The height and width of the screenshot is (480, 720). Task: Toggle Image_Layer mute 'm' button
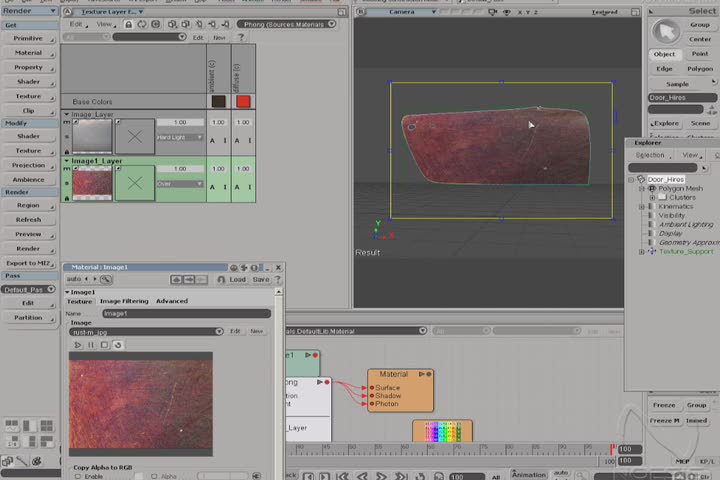(x=66, y=122)
